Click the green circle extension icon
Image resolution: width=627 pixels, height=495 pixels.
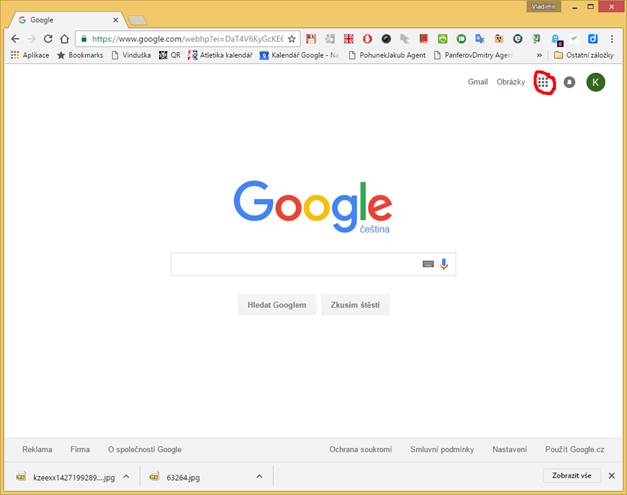pyautogui.click(x=461, y=39)
